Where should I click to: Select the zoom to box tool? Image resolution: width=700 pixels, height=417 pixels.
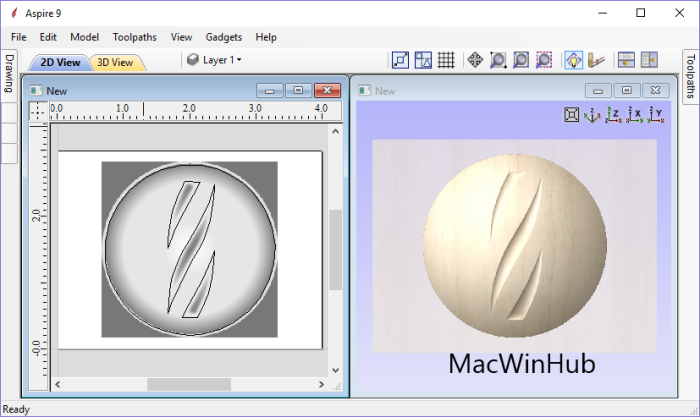498,60
